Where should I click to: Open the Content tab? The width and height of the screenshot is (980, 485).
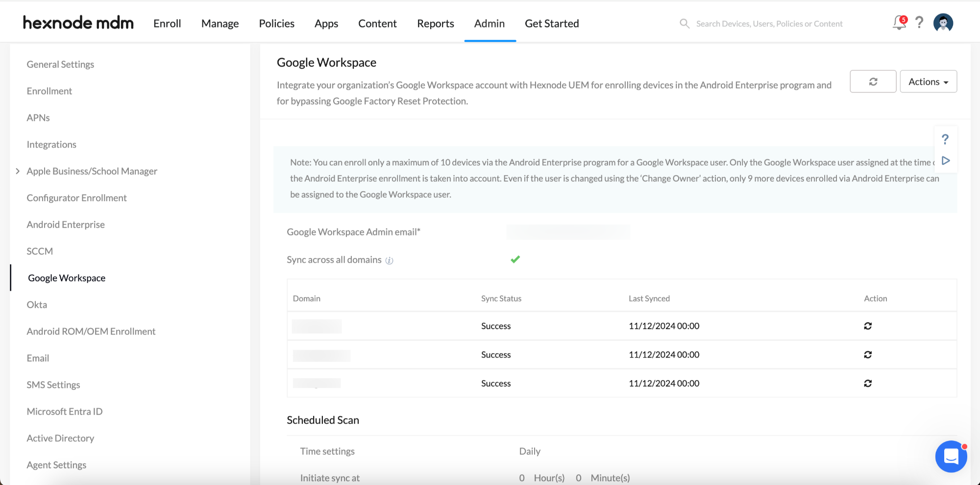pos(377,24)
